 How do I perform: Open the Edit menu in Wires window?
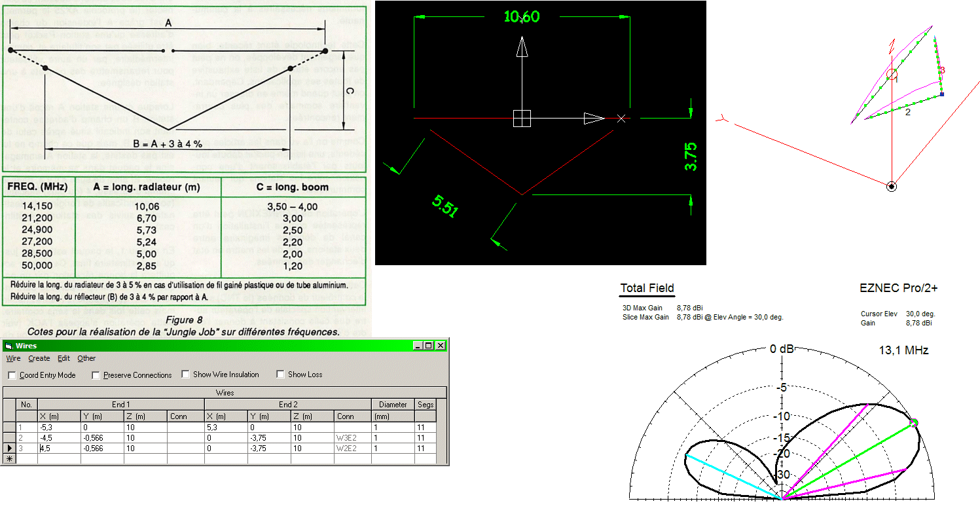tap(64, 358)
